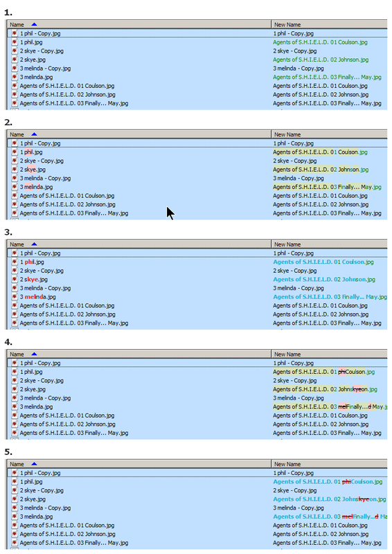Click icon of '3 melinda - Copy.jpg' in panel 3
The image size is (392, 554).
coord(14,288)
